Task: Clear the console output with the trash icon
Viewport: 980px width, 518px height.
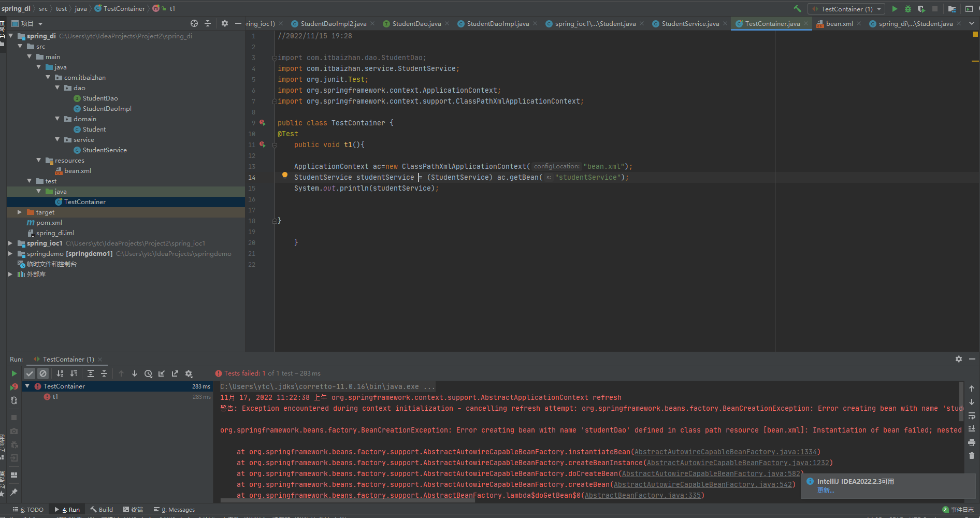Action: [x=972, y=456]
